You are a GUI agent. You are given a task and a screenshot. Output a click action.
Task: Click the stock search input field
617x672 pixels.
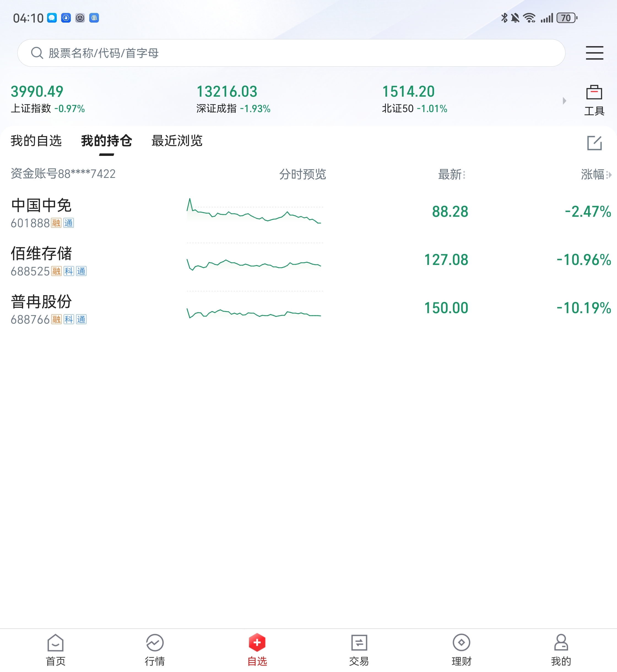point(291,53)
